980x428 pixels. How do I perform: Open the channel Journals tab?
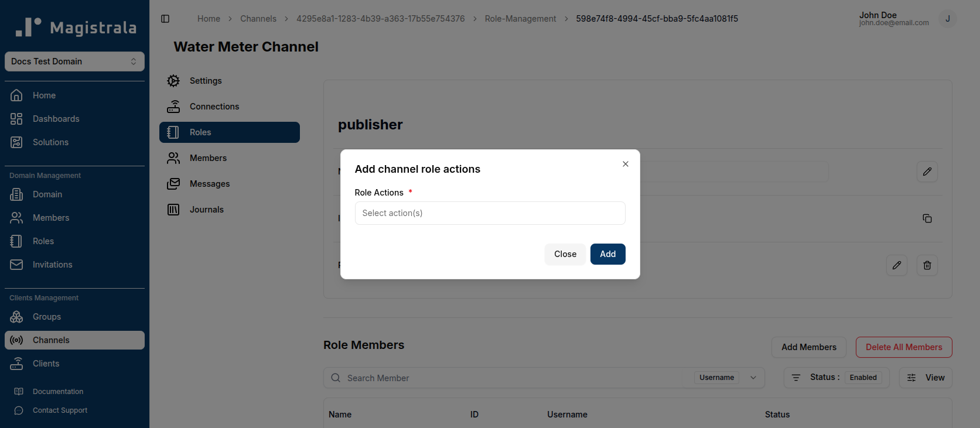pyautogui.click(x=230, y=210)
